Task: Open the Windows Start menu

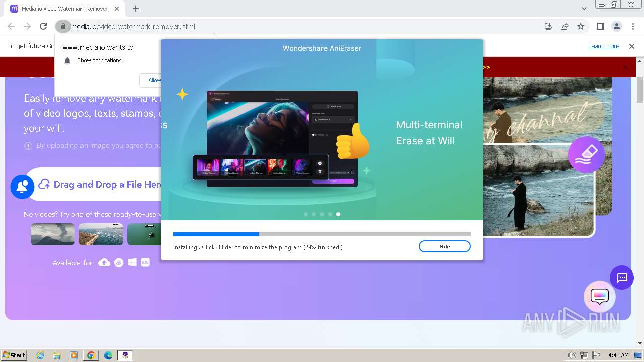Action: click(14, 355)
